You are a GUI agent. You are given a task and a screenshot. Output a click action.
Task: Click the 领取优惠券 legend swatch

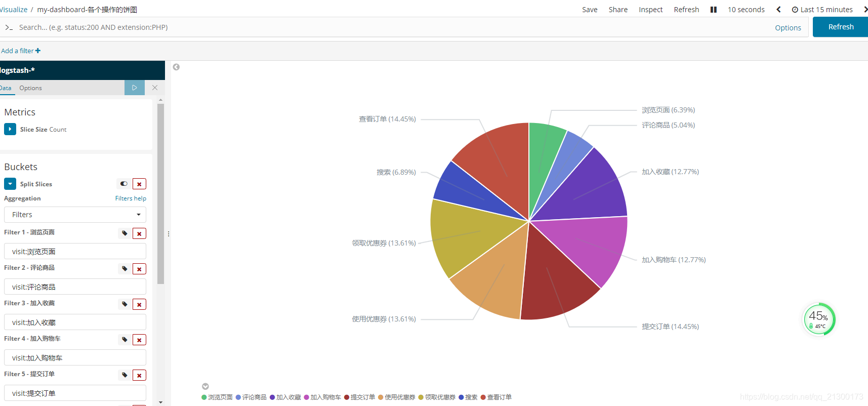421,397
